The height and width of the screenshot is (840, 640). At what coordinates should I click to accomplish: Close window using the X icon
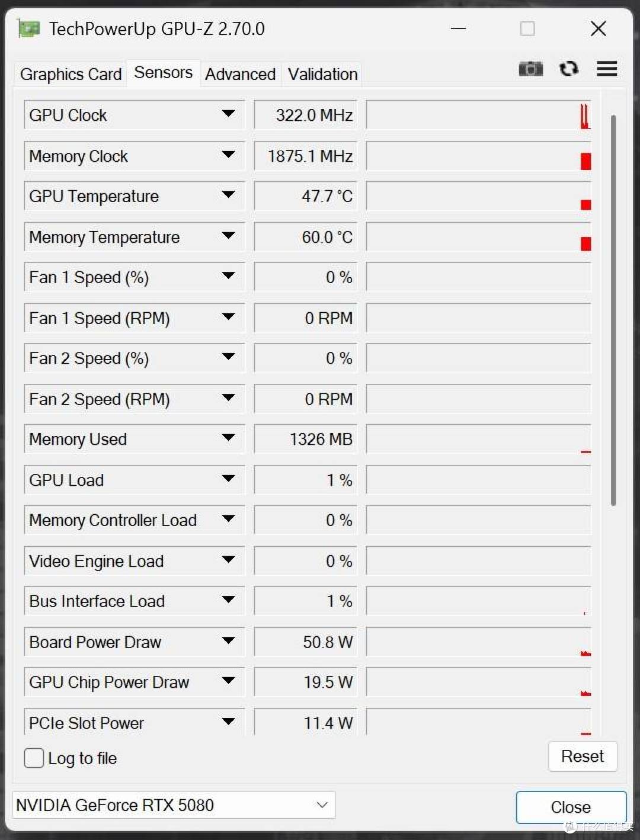(599, 28)
